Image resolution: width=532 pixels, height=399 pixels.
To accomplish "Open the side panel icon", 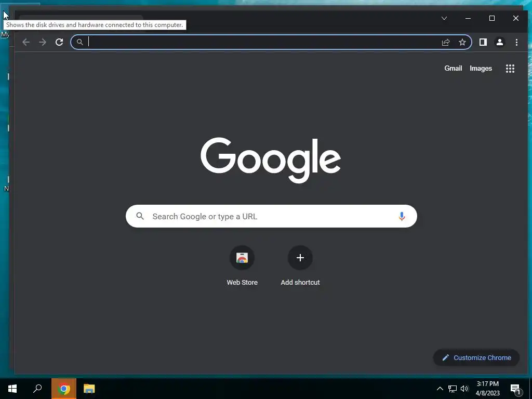I will [483, 42].
